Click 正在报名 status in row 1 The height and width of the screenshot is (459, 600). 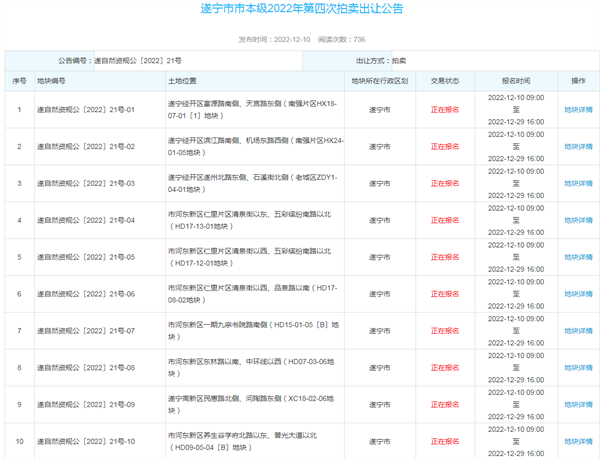tap(445, 110)
